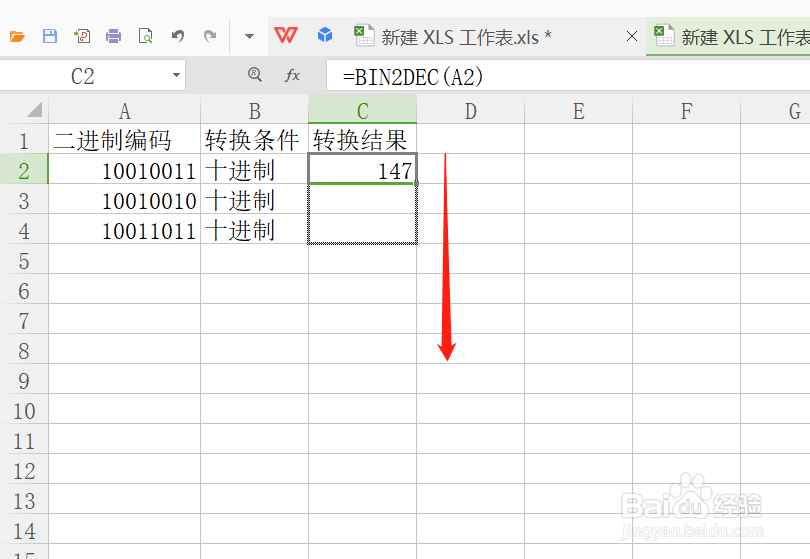Select column E header
Screen dimensions: 810x559
pyautogui.click(x=579, y=111)
